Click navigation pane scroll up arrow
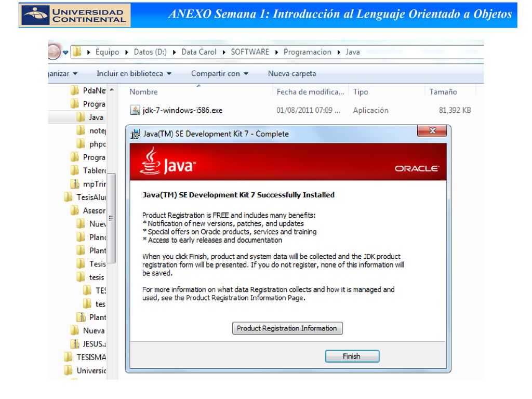 click(x=112, y=90)
